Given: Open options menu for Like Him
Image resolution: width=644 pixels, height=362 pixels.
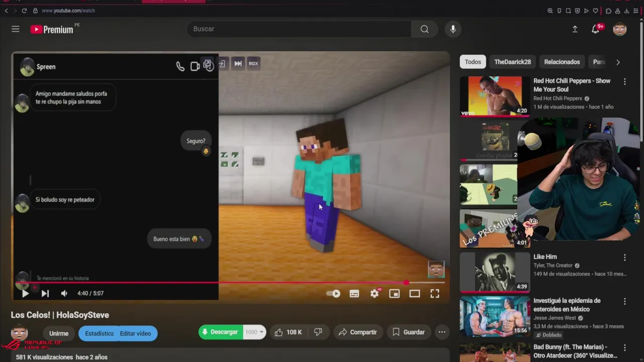Looking at the screenshot, I should pos(625,257).
